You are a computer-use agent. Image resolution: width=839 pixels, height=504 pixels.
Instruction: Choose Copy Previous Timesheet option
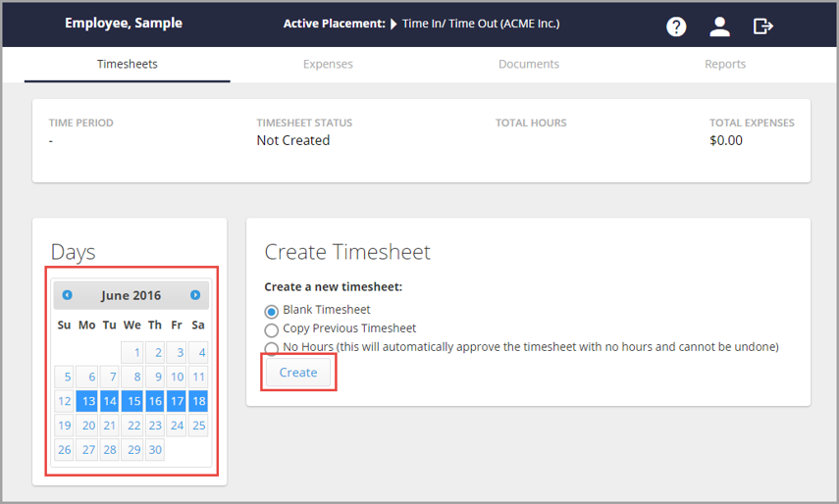(271, 329)
